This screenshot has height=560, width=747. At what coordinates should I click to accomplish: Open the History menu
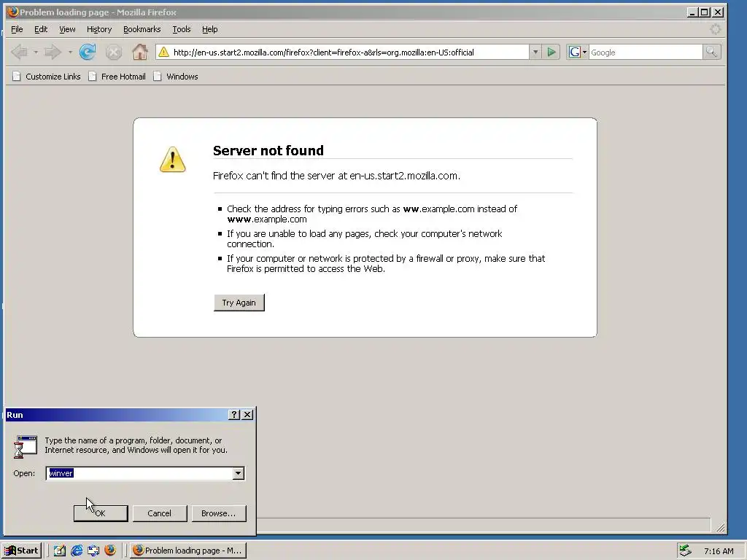click(x=99, y=29)
